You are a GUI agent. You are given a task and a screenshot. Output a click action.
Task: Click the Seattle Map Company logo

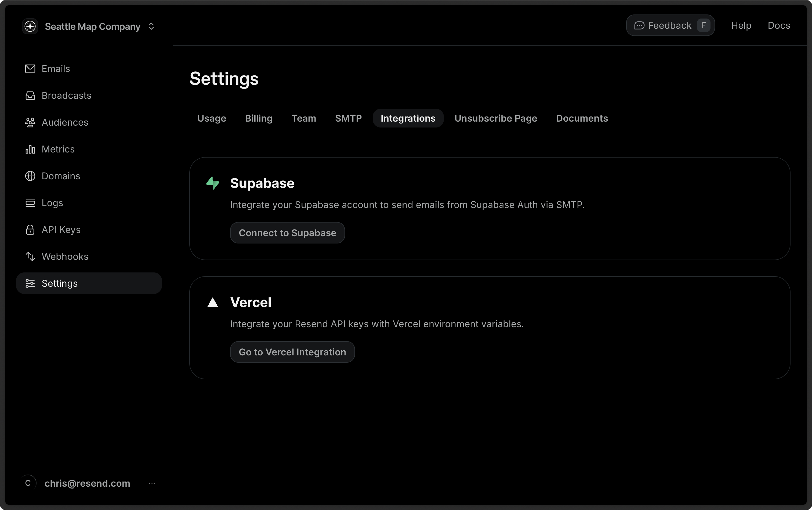(30, 26)
